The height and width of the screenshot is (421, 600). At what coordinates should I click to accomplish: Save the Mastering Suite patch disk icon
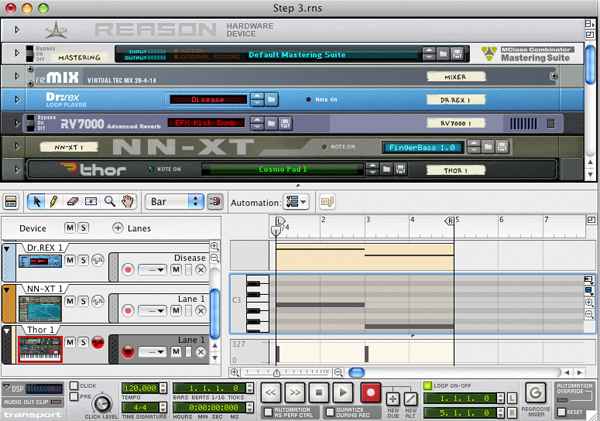457,54
